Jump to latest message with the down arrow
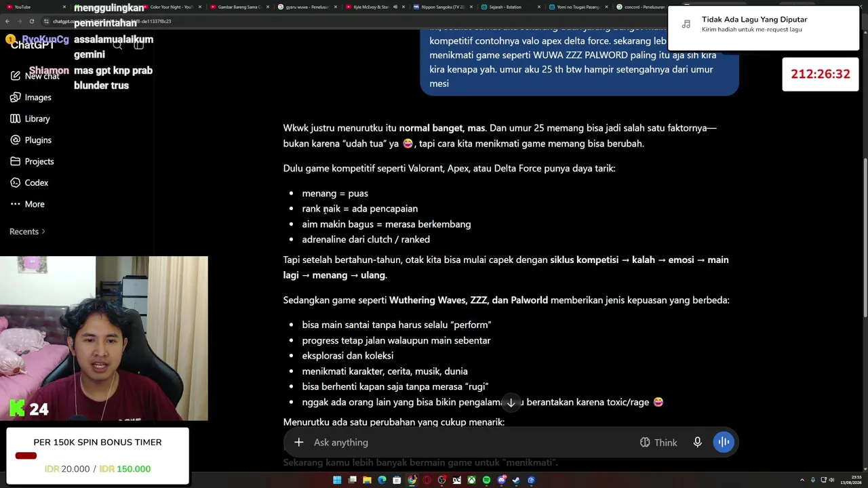This screenshot has width=868, height=488. click(511, 403)
